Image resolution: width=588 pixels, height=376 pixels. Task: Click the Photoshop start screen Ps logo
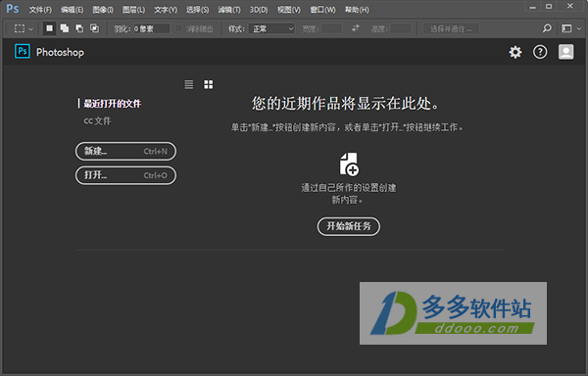[23, 51]
